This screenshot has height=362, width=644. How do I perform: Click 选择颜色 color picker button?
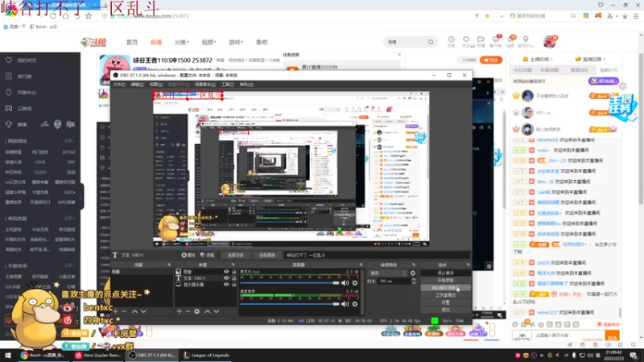click(x=266, y=255)
